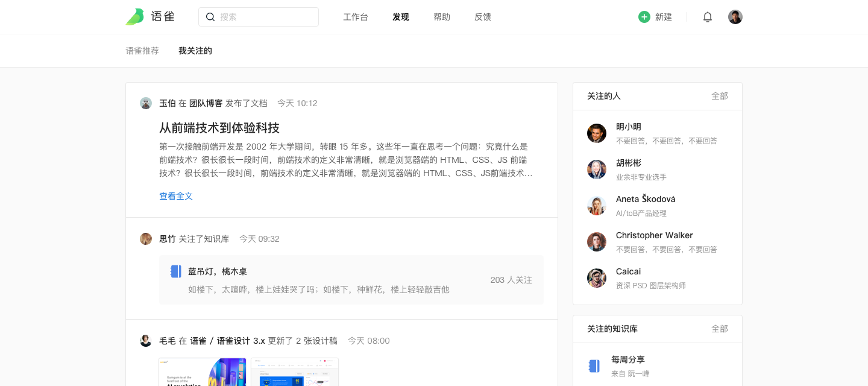Click the search magnifier icon
868x386 pixels.
click(x=210, y=17)
